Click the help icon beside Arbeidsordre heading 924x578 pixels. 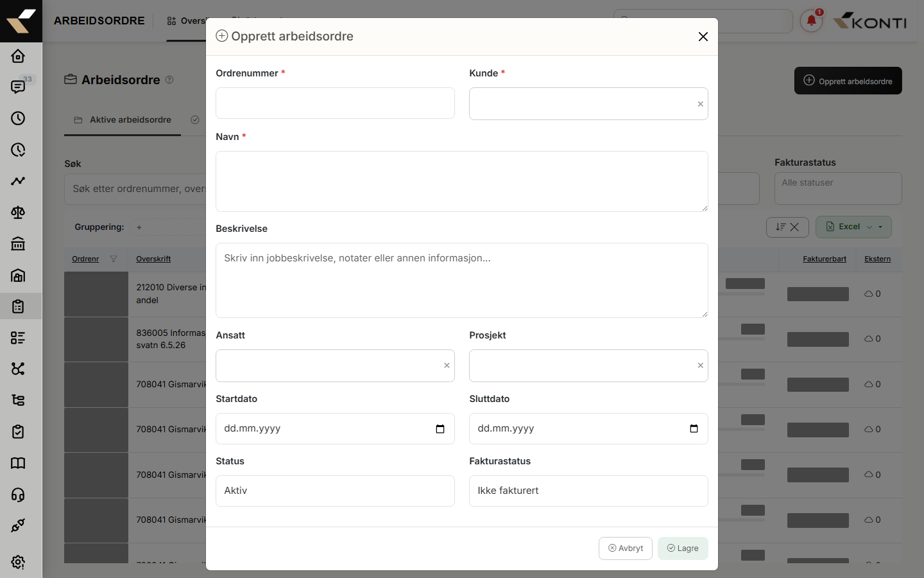pyautogui.click(x=169, y=80)
